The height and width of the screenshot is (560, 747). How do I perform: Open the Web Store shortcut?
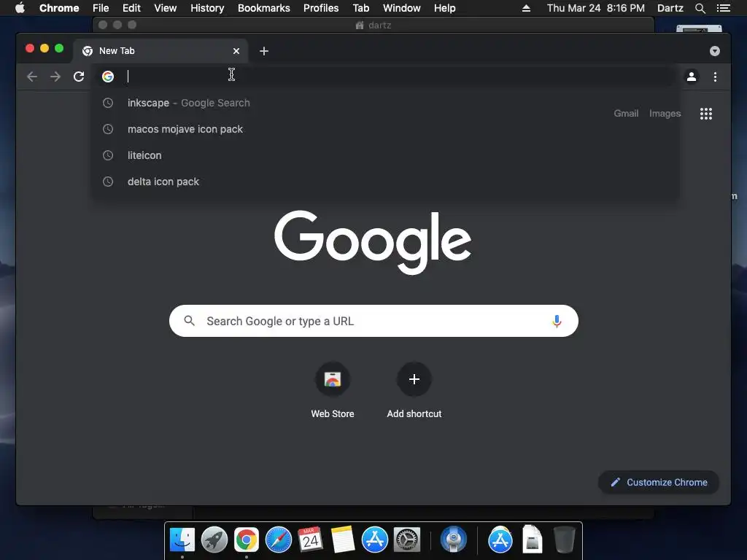coord(333,391)
